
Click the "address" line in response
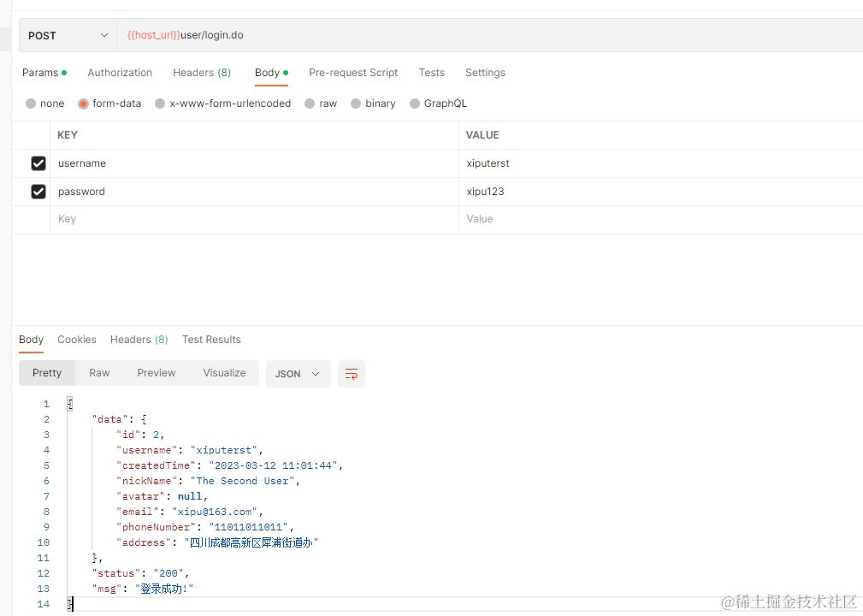pos(217,542)
